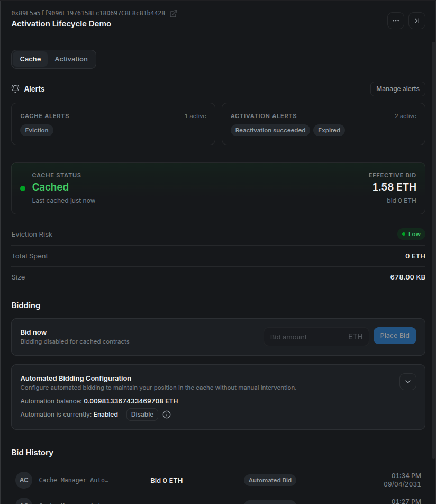Click the 09/04/2031 date in bid history
The image size is (436, 504).
(402, 484)
